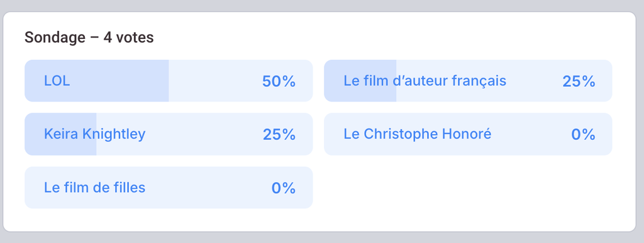644x243 pixels.
Task: Click the unfilled portion of Keira Knightley bar
Action: (204, 134)
